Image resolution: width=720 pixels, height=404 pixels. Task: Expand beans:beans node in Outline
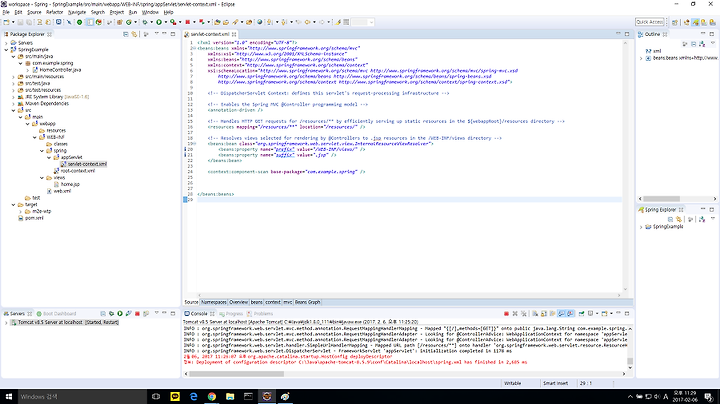click(x=641, y=58)
